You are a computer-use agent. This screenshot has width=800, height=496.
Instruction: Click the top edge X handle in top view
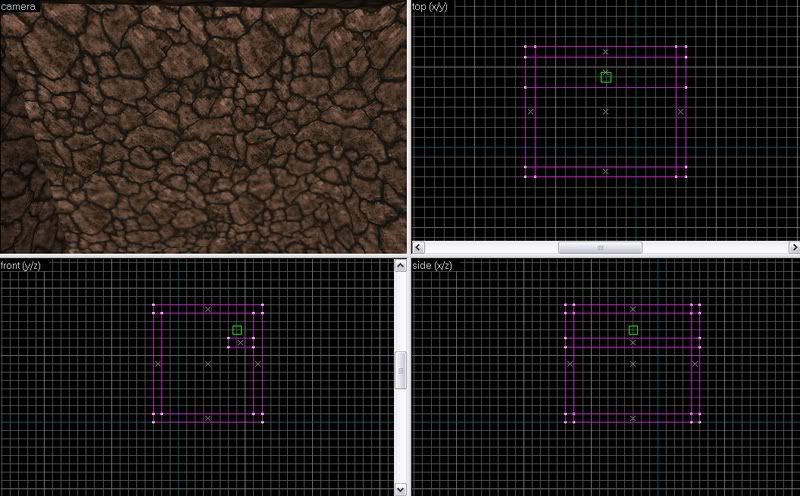pos(606,51)
